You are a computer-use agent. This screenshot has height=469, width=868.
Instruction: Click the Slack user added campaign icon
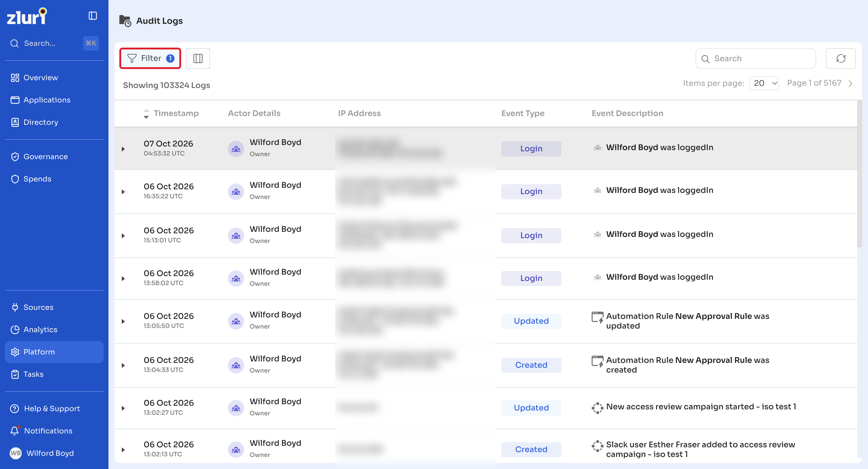(x=597, y=446)
